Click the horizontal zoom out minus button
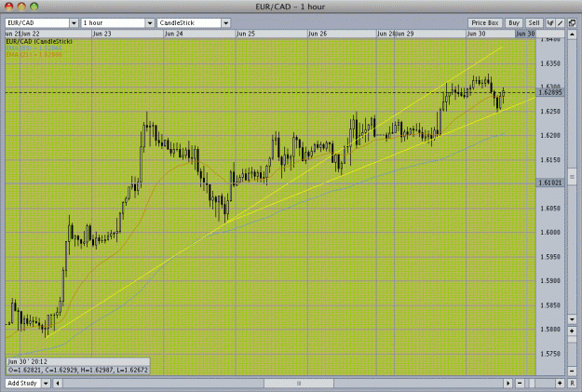Image resolution: width=582 pixels, height=392 pixels. (520, 383)
